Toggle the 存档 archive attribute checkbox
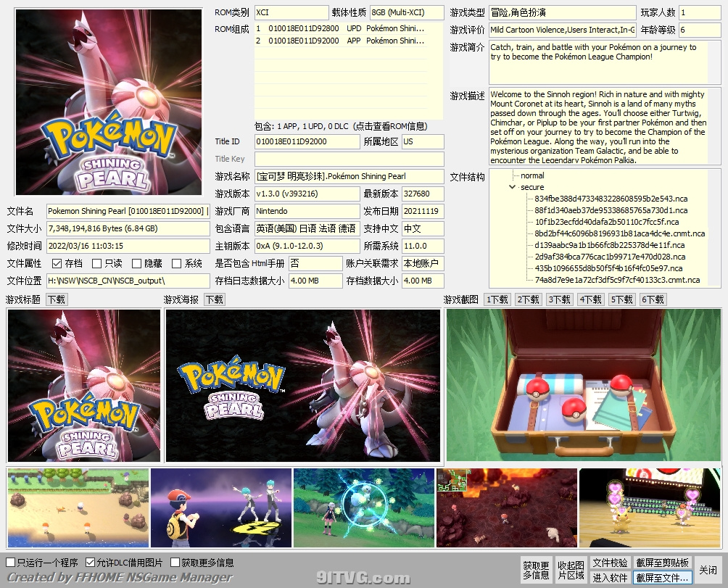This screenshot has height=588, width=728. 57,264
